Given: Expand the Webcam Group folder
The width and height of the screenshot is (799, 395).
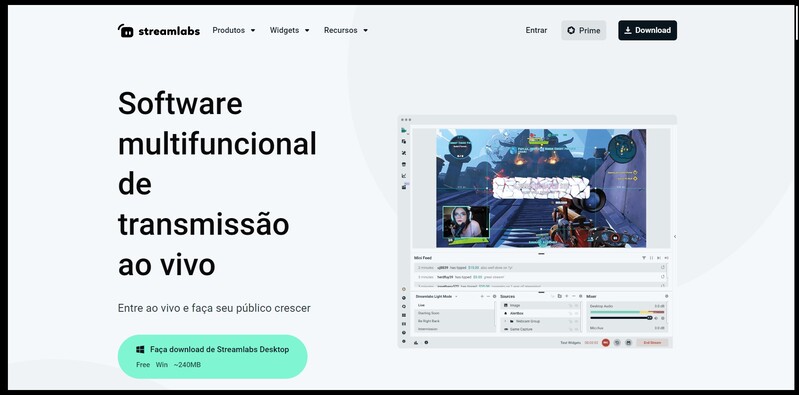Looking at the screenshot, I should 505,321.
